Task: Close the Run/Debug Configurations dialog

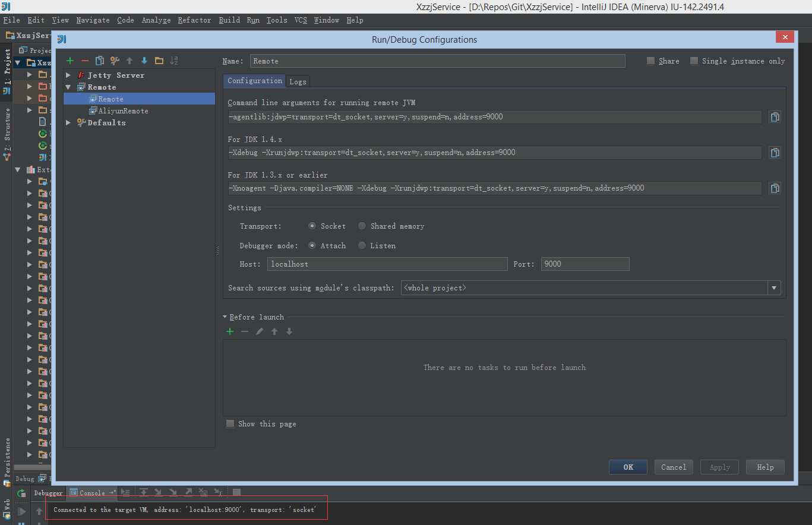Action: [x=785, y=37]
